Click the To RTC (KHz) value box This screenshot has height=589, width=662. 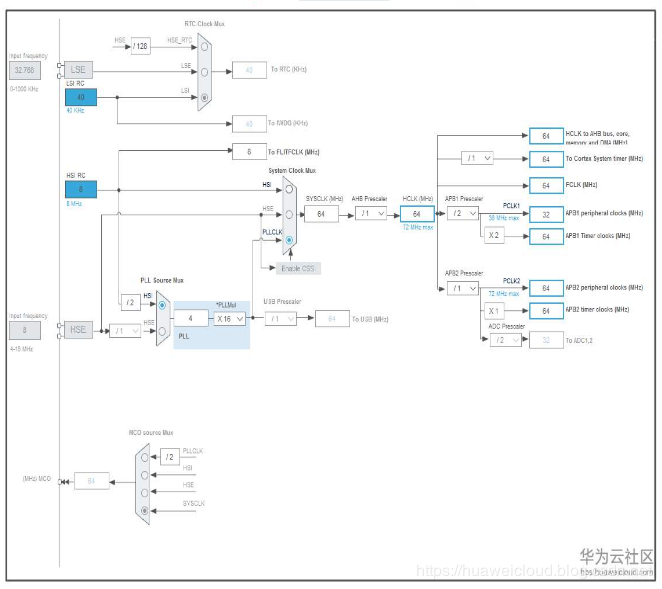coord(249,70)
